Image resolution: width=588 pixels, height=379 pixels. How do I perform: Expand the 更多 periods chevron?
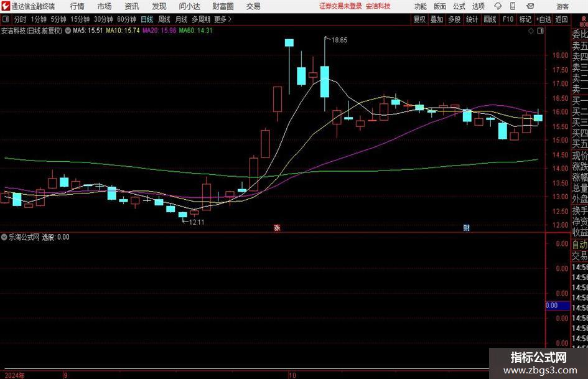(x=230, y=19)
